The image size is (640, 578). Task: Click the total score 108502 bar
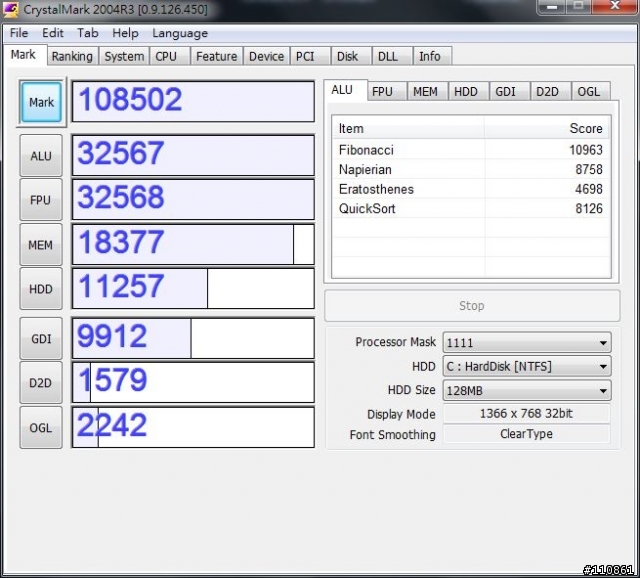(x=193, y=101)
